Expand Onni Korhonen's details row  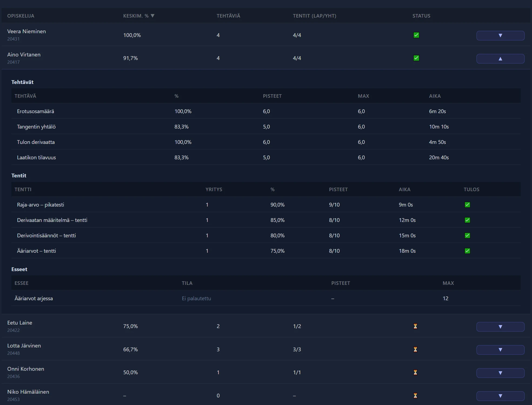500,373
